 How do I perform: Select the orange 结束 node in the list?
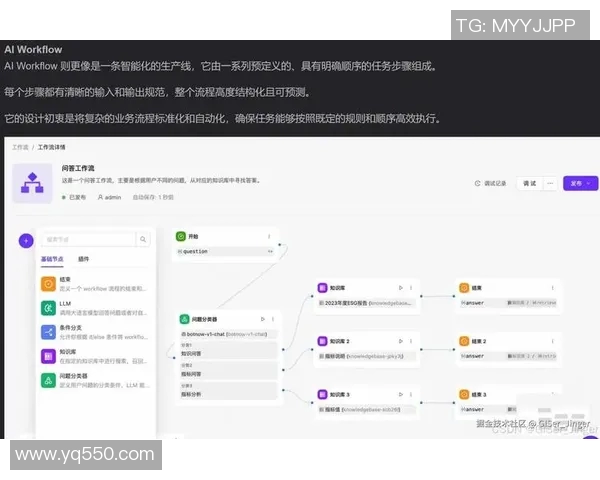pyautogui.click(x=94, y=284)
